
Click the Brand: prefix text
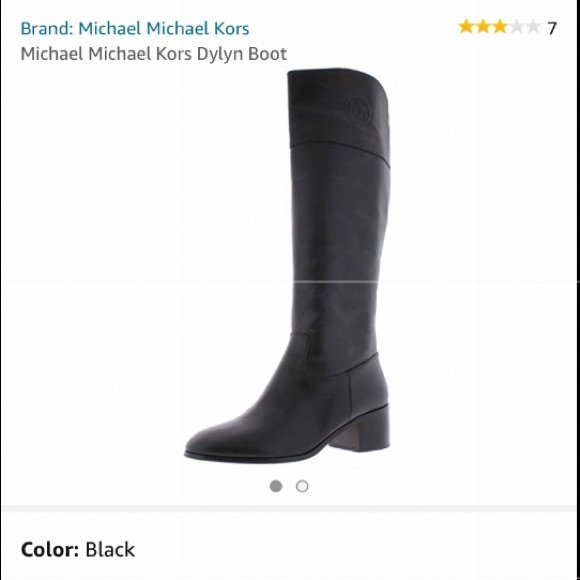[47, 28]
